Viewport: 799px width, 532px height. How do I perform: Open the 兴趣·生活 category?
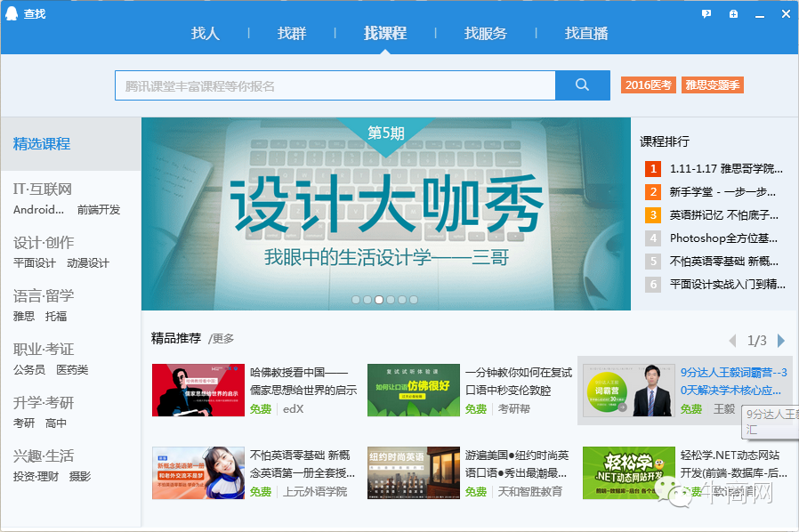pyautogui.click(x=44, y=456)
